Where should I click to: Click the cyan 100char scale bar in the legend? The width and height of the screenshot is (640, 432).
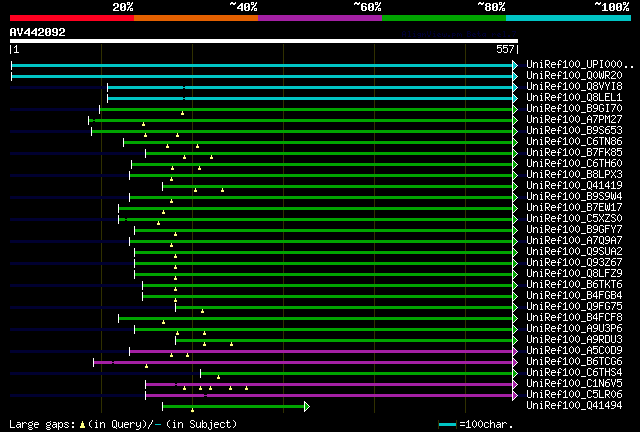[447, 425]
